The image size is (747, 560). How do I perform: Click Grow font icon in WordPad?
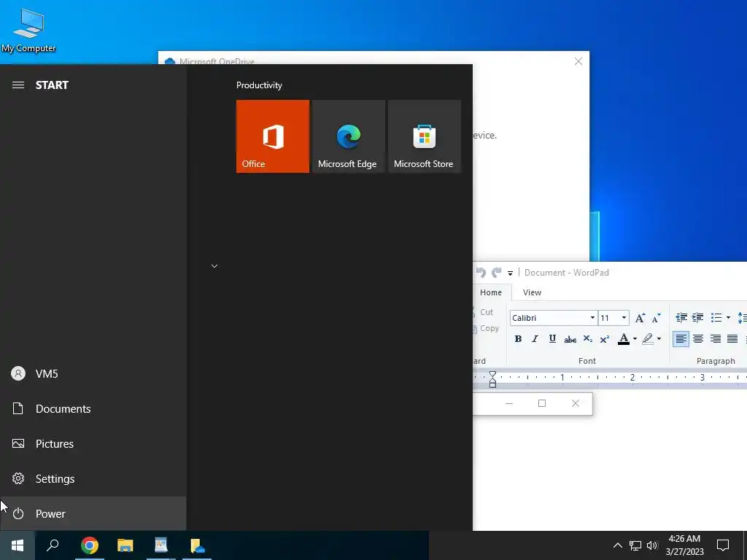(640, 318)
